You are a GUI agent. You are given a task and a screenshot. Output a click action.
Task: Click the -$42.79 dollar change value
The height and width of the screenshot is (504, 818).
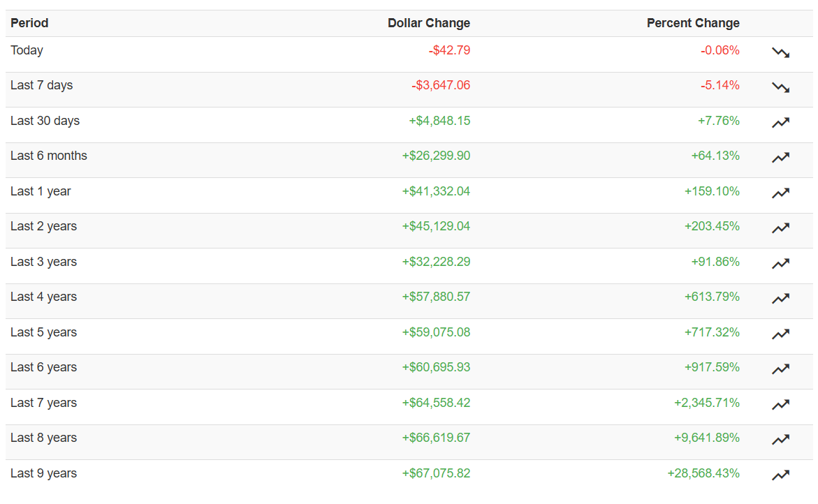click(449, 50)
